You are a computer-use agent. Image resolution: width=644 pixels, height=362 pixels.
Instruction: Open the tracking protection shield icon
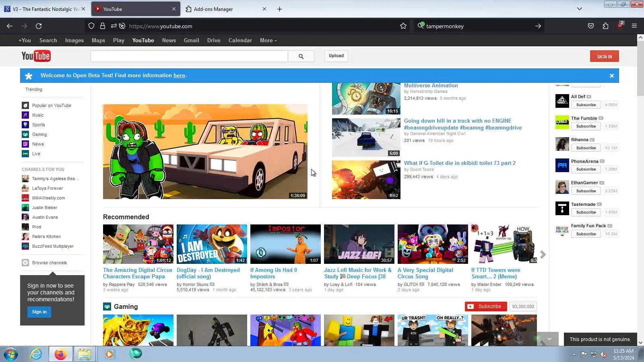tap(91, 26)
